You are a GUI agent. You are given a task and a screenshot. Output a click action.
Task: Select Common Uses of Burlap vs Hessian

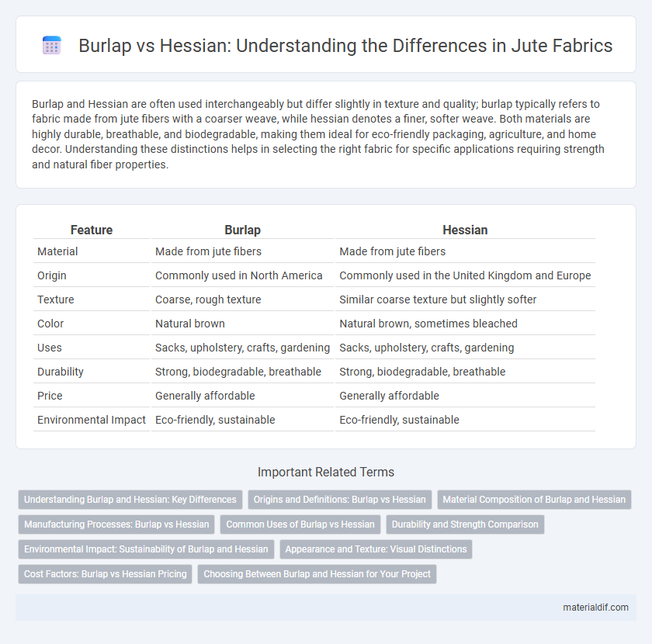click(x=300, y=525)
